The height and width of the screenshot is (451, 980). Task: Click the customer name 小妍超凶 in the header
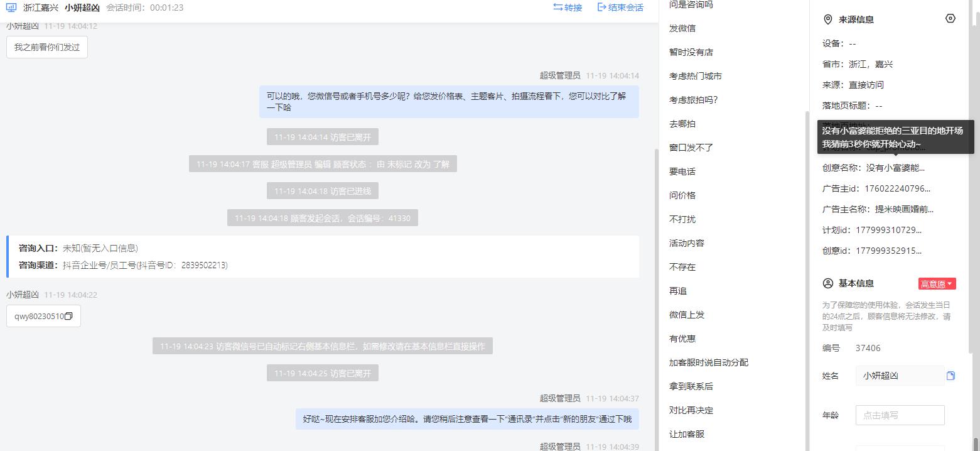pyautogui.click(x=82, y=8)
